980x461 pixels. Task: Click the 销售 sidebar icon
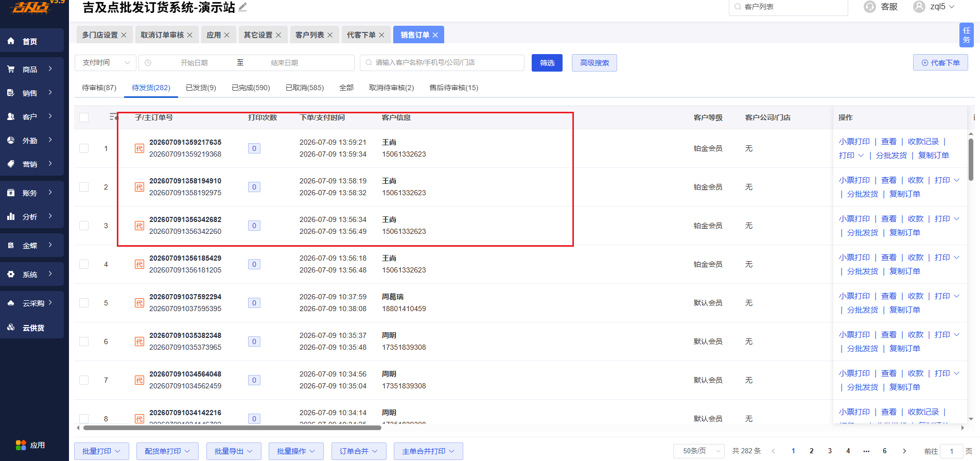(11, 93)
